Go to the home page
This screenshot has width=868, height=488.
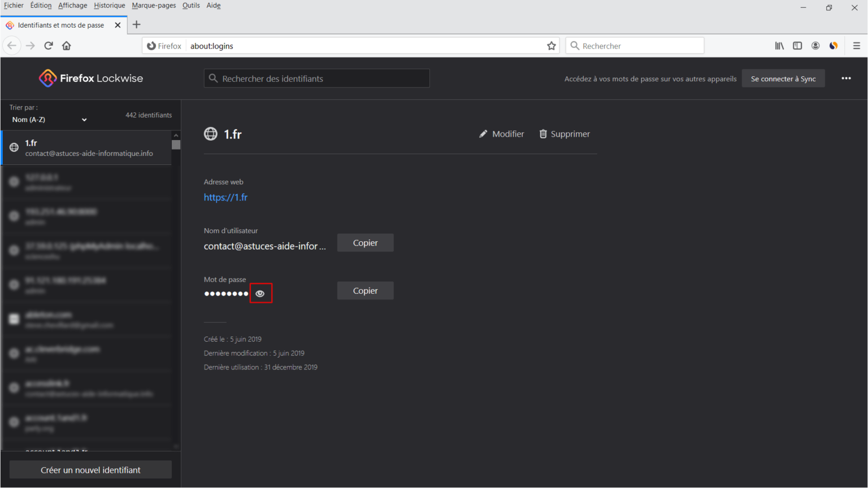coord(67,46)
